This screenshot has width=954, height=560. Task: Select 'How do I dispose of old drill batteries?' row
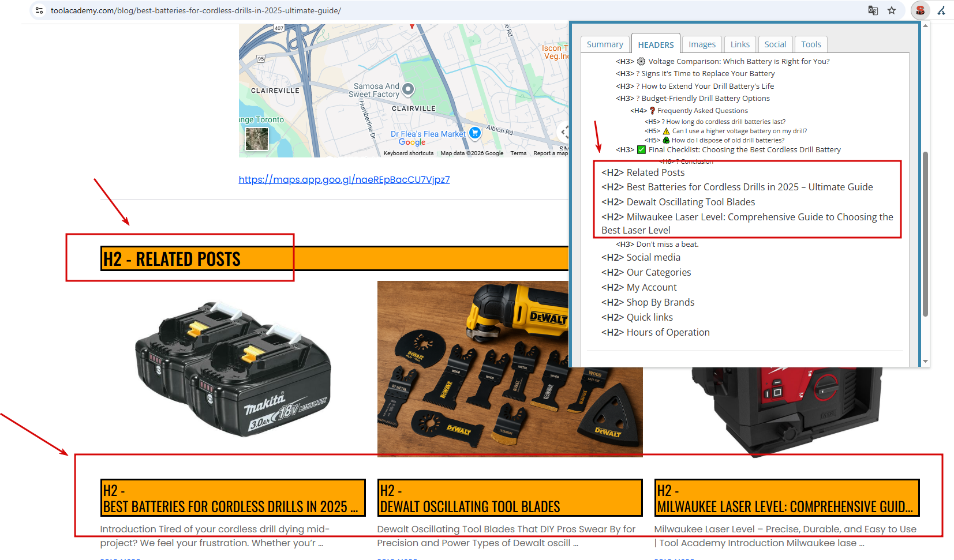(x=714, y=140)
